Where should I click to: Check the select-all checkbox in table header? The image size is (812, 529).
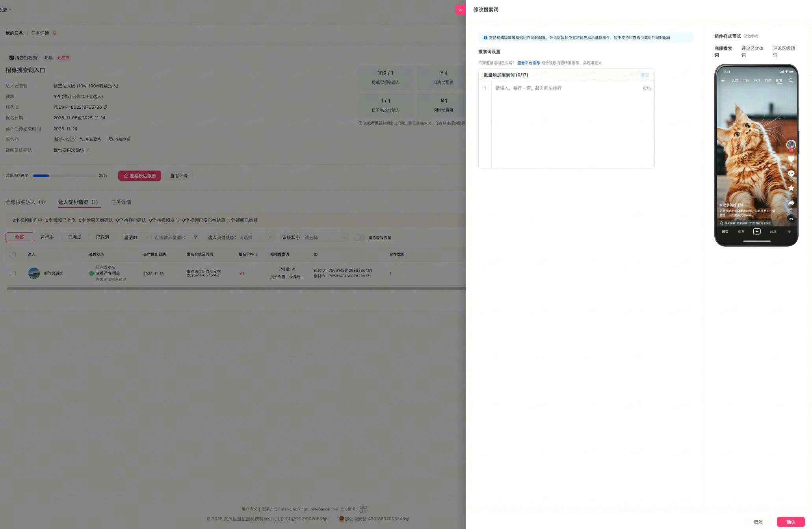(x=13, y=254)
